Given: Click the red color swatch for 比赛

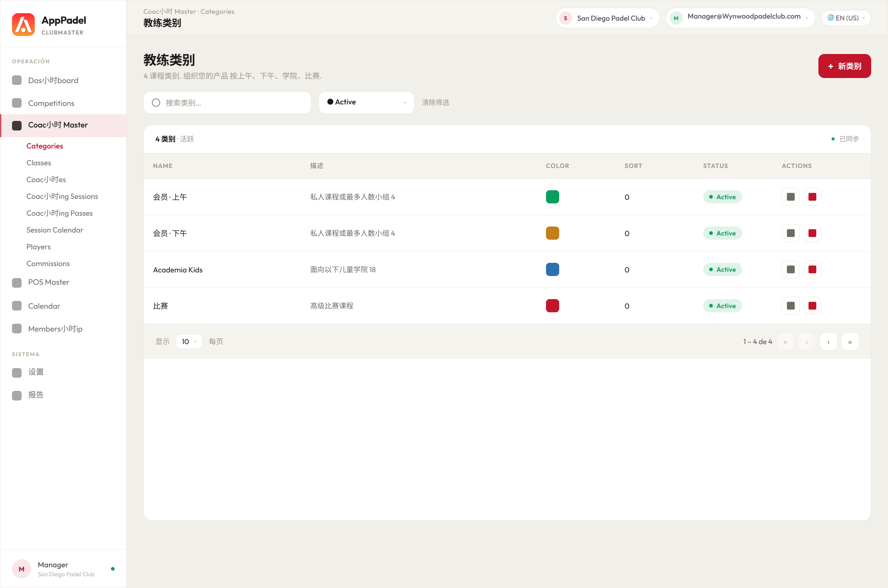Looking at the screenshot, I should pyautogui.click(x=552, y=306).
